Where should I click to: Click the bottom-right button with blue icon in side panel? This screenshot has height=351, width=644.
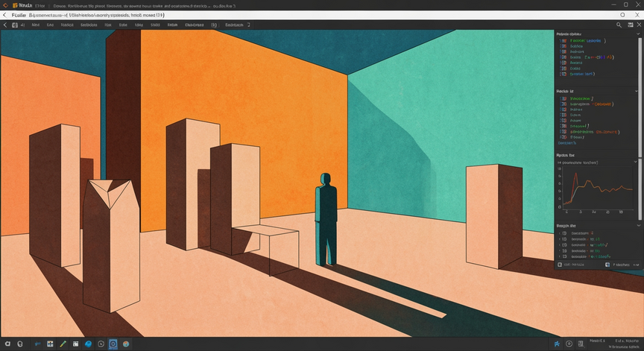(x=622, y=265)
